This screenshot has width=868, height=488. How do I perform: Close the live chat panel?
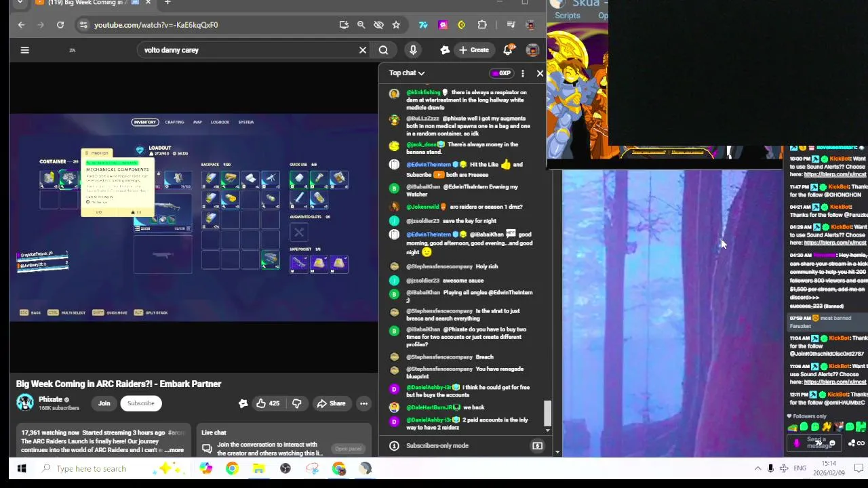coord(540,73)
